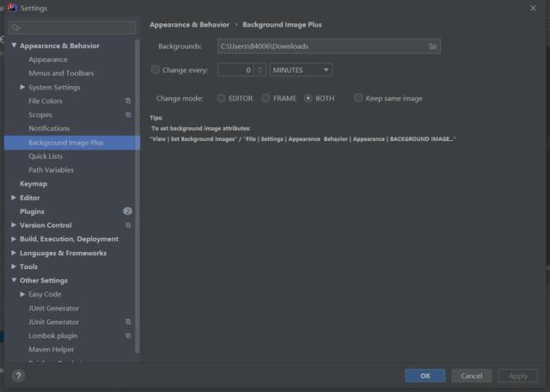The height and width of the screenshot is (392, 550).
Task: Select File Colors in the tree
Action: click(x=46, y=101)
